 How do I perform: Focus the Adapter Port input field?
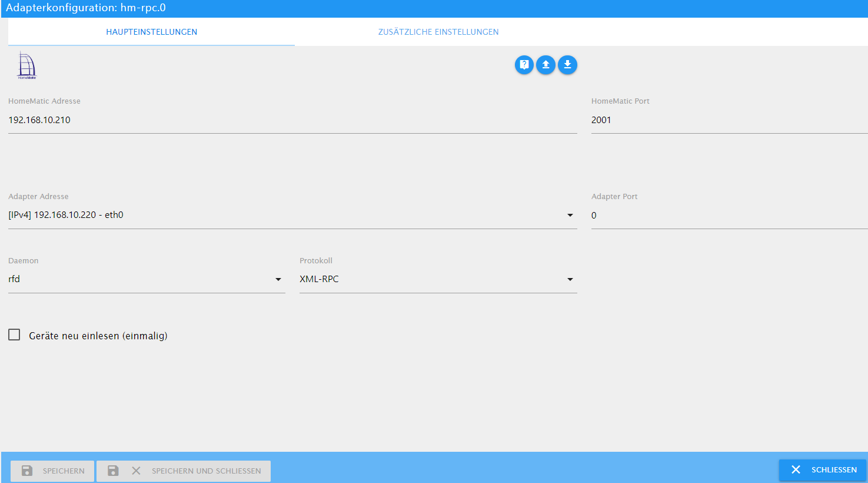coord(730,216)
